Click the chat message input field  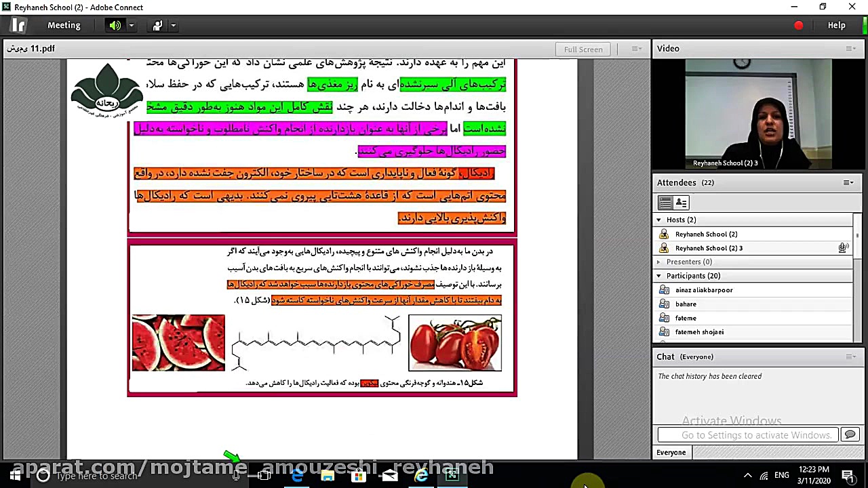pos(748,435)
